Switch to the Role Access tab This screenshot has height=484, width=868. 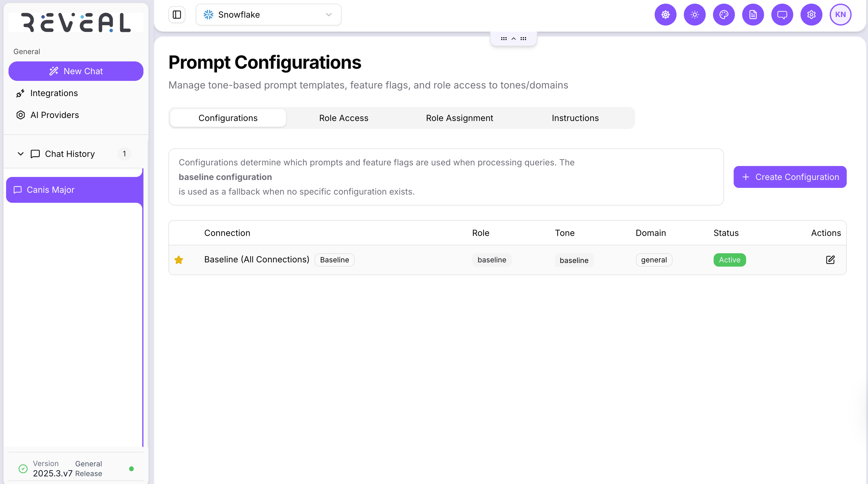pos(344,118)
